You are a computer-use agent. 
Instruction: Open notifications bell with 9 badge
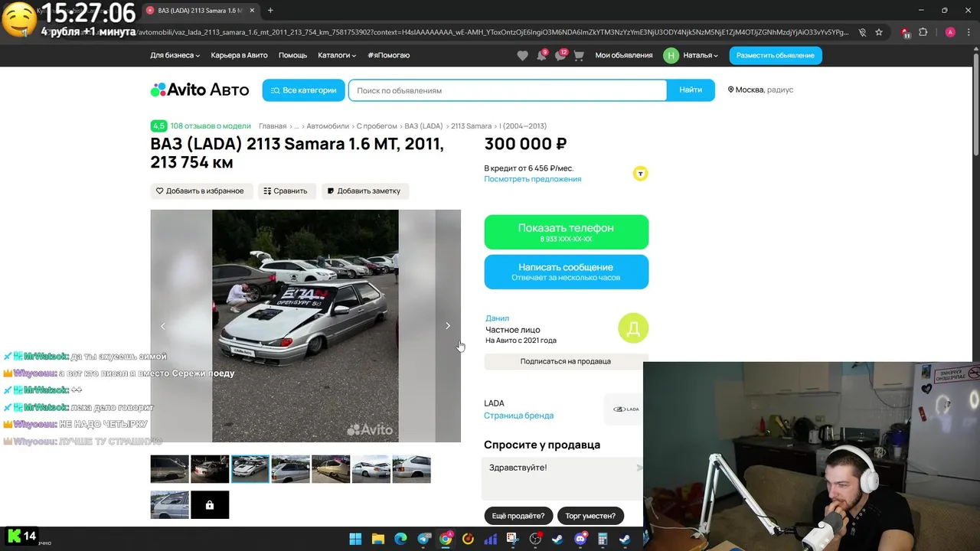[541, 55]
